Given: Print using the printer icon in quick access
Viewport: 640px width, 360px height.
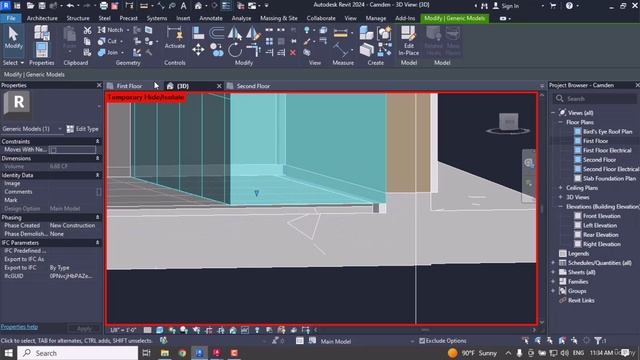Looking at the screenshot, I should [104, 6].
